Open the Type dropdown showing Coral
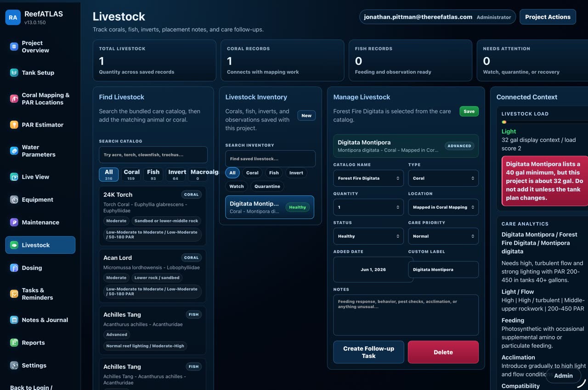The width and height of the screenshot is (588, 390). coord(443,178)
